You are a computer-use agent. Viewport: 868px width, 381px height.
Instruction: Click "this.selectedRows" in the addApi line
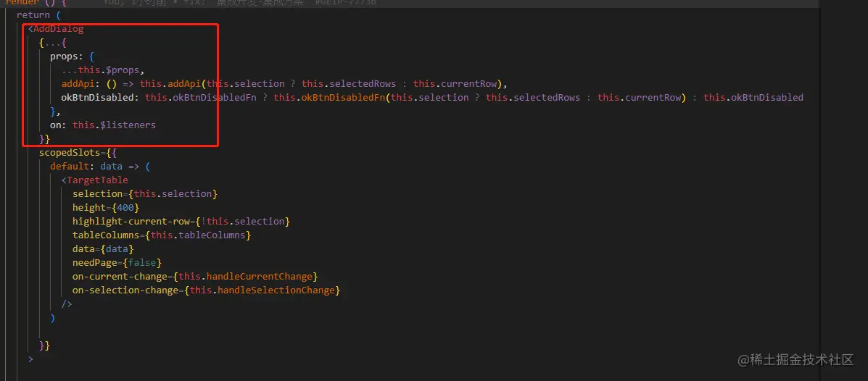click(x=349, y=84)
